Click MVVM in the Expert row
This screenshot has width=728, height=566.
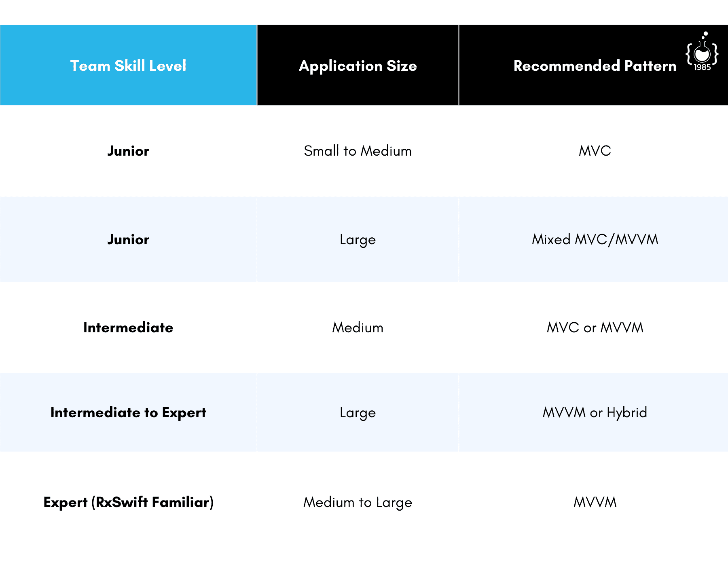595,502
